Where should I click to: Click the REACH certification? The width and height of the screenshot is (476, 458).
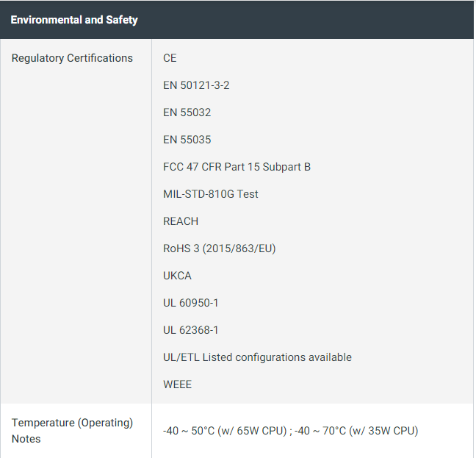click(181, 221)
